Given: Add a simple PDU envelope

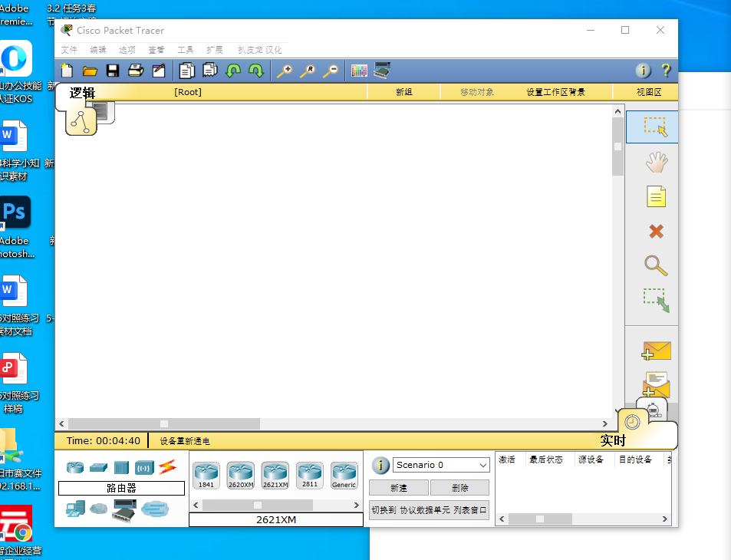Looking at the screenshot, I should tap(656, 351).
